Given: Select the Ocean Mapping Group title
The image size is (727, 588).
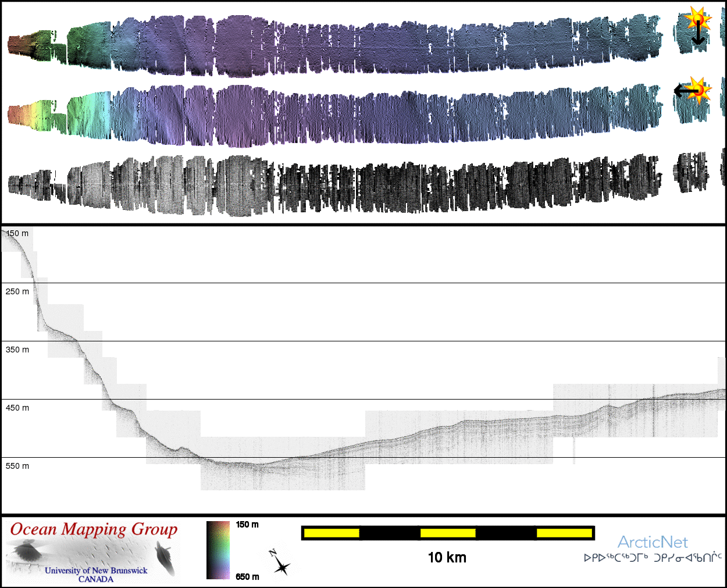Looking at the screenshot, I should [94, 529].
